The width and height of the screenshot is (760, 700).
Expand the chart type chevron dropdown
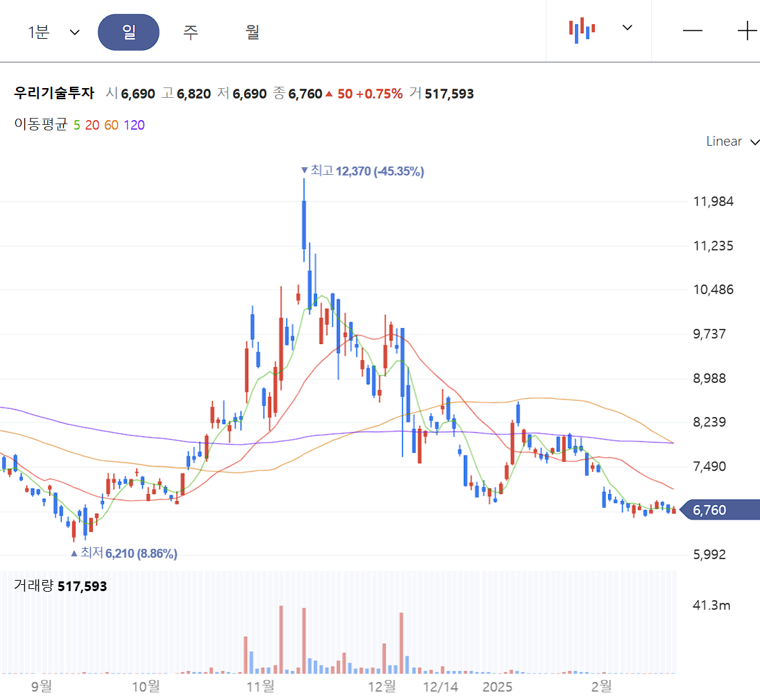pos(627,28)
